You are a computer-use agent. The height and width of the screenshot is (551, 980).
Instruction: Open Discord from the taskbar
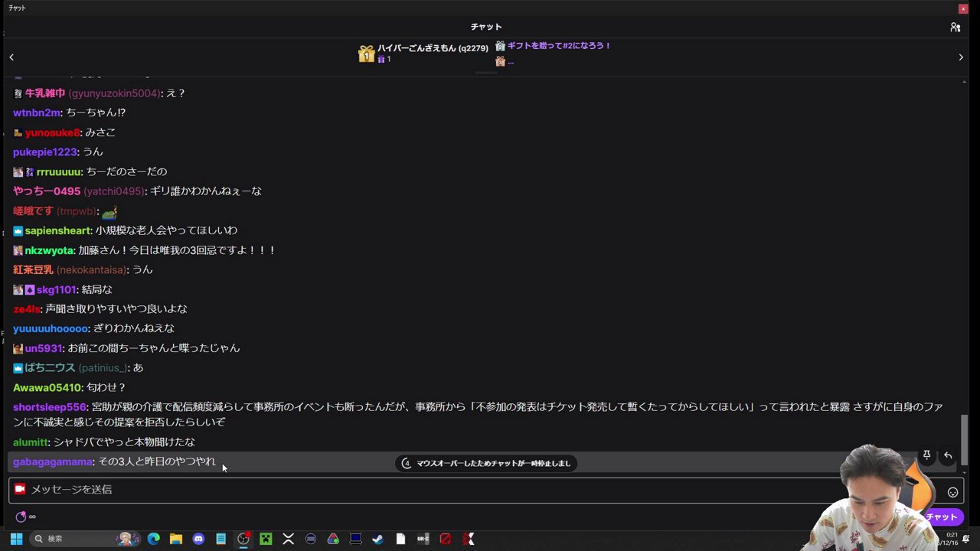pos(198,539)
